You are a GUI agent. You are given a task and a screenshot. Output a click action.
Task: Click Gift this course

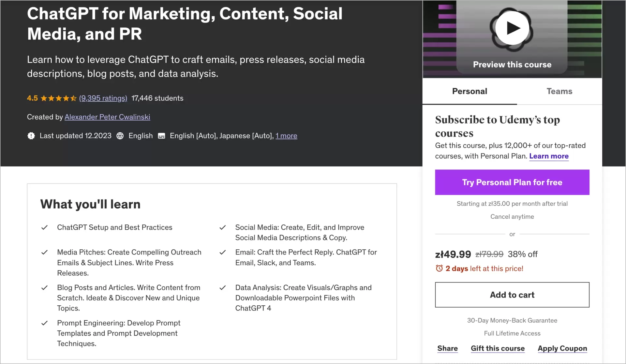click(498, 348)
